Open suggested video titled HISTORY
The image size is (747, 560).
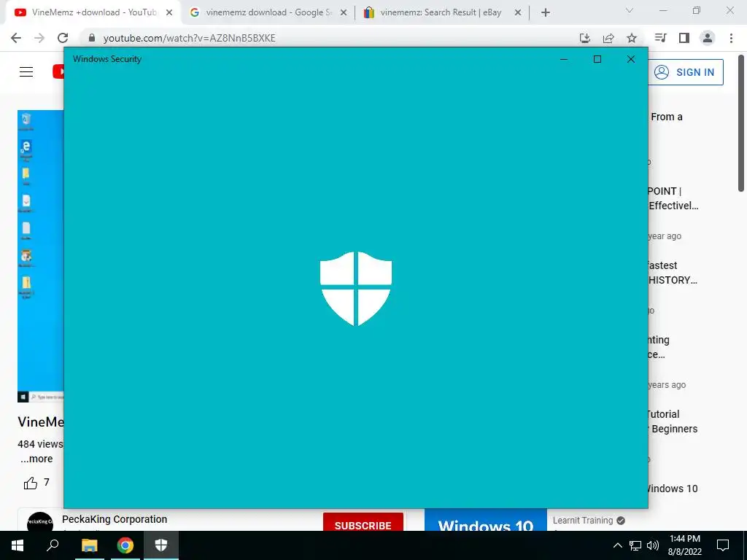[673, 273]
